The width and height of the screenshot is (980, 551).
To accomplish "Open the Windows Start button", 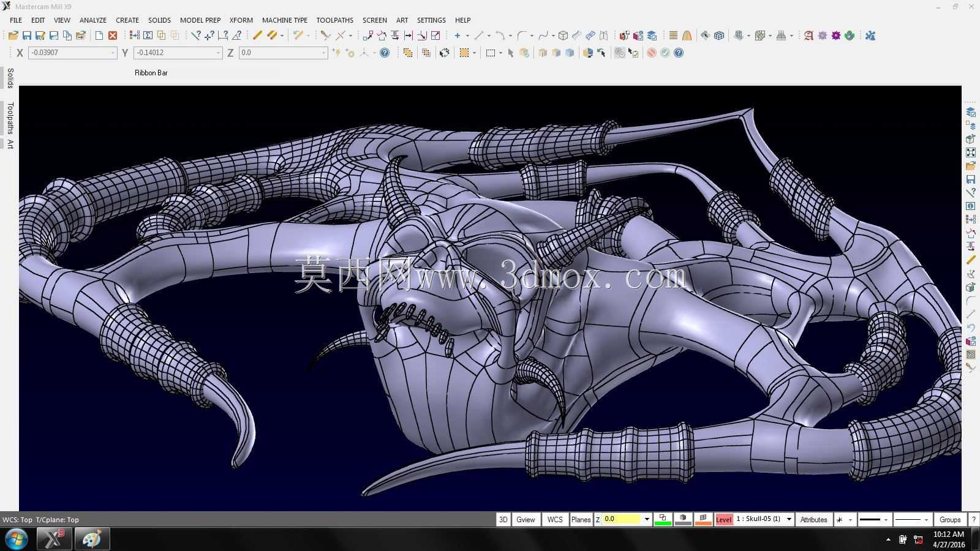I will pyautogui.click(x=16, y=539).
